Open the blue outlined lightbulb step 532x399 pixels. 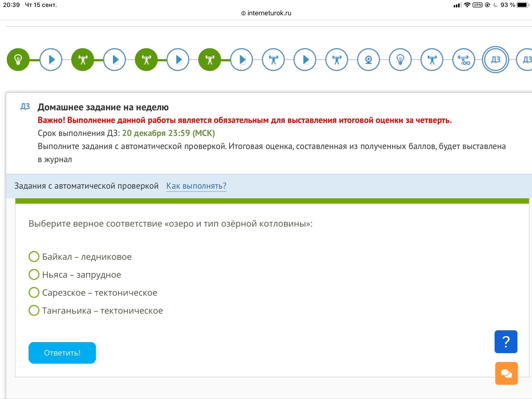(400, 60)
